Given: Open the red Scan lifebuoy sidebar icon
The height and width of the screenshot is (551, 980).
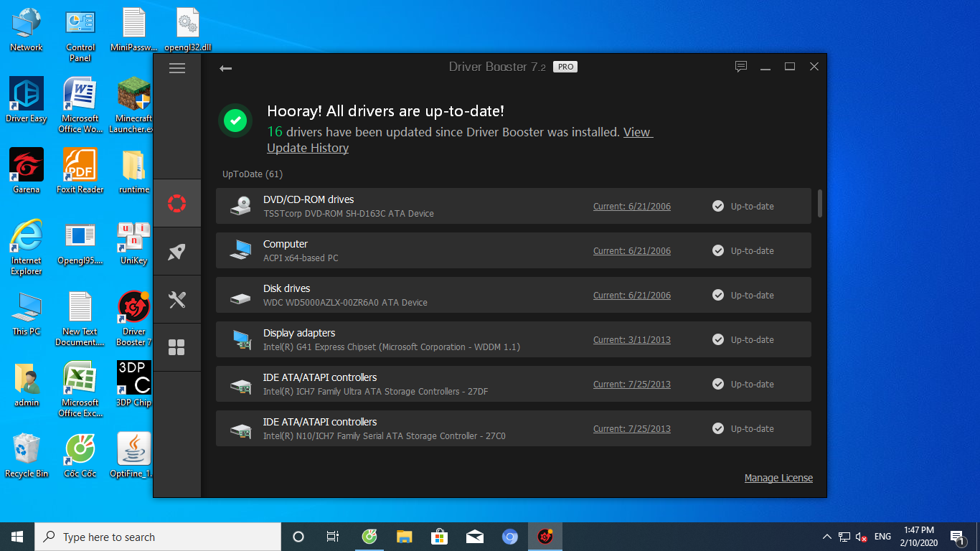Looking at the screenshot, I should point(176,204).
